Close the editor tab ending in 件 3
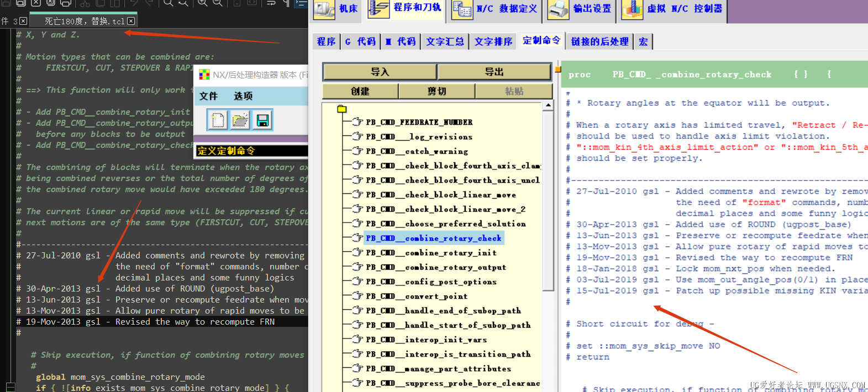This screenshot has width=868, height=392. click(23, 21)
